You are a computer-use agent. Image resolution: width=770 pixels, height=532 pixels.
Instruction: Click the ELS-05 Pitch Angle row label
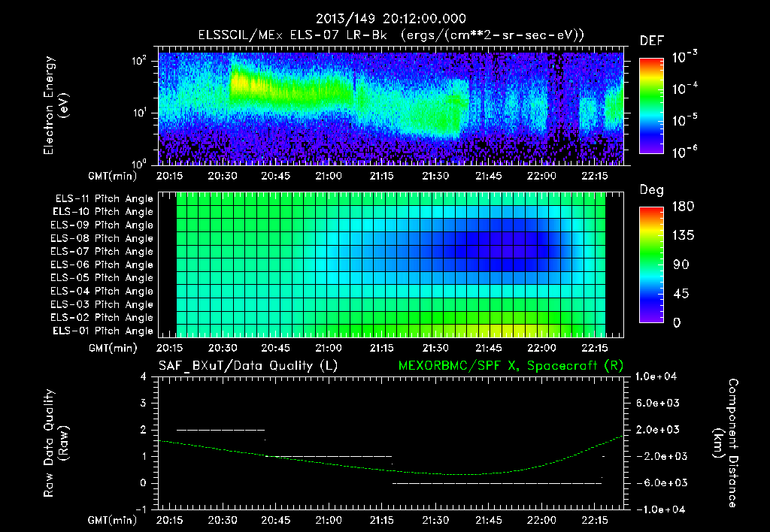(102, 278)
